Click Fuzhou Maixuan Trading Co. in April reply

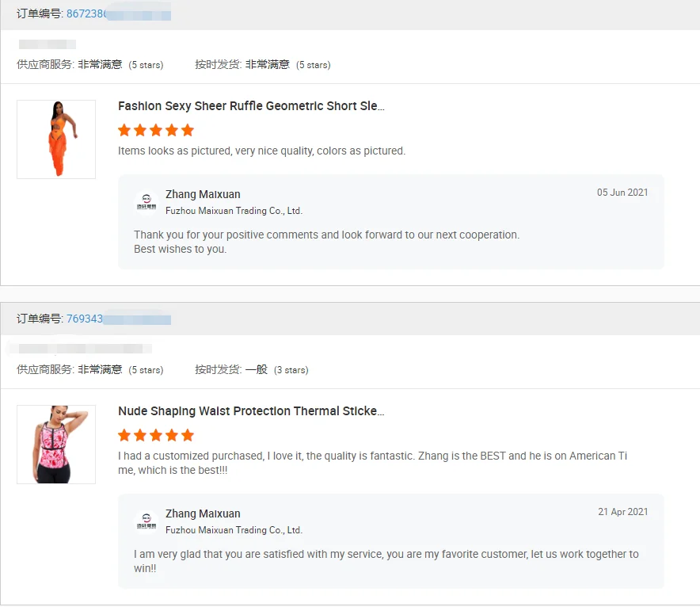(x=234, y=530)
